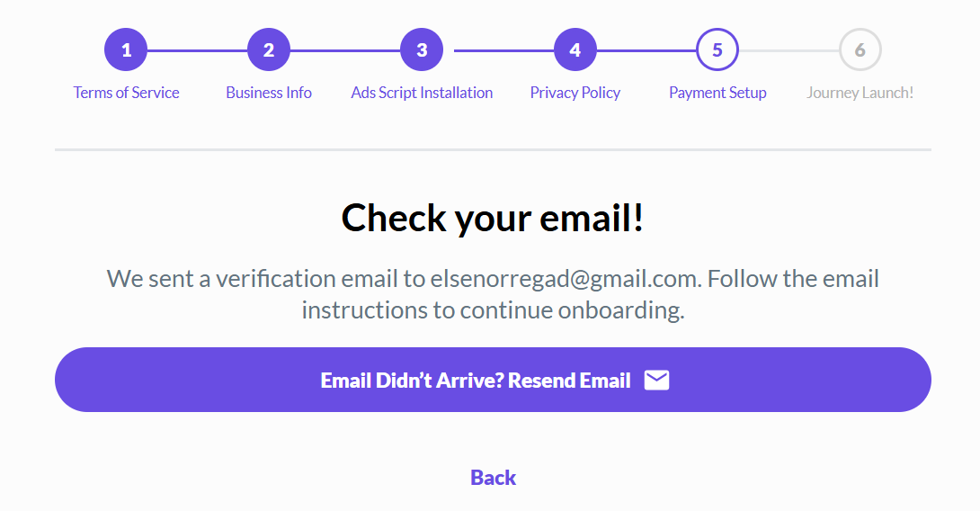Click the elsenorregad@gmail.com email address text

tap(564, 279)
